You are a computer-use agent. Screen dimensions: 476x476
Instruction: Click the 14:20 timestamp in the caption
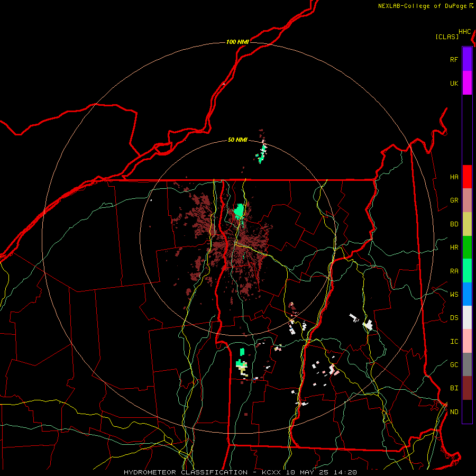click(x=345, y=472)
